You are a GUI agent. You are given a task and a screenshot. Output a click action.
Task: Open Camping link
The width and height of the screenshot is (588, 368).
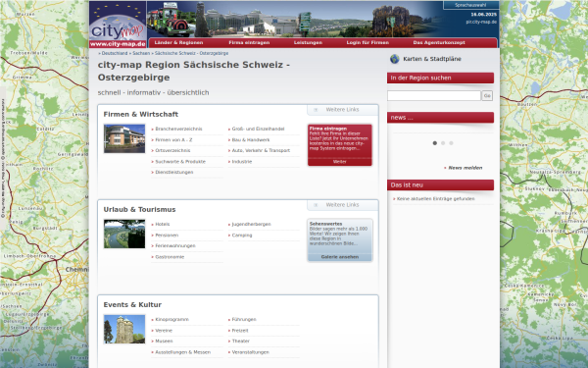tap(242, 236)
